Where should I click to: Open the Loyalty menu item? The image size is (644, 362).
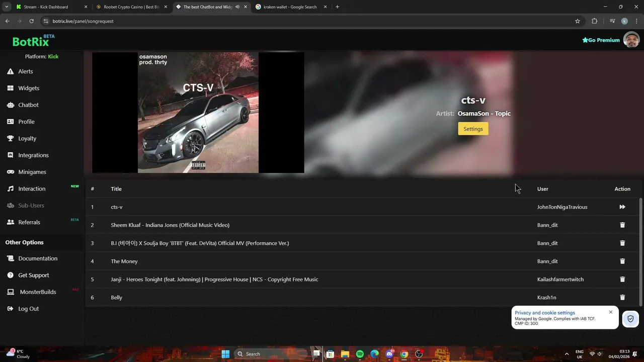(27, 138)
